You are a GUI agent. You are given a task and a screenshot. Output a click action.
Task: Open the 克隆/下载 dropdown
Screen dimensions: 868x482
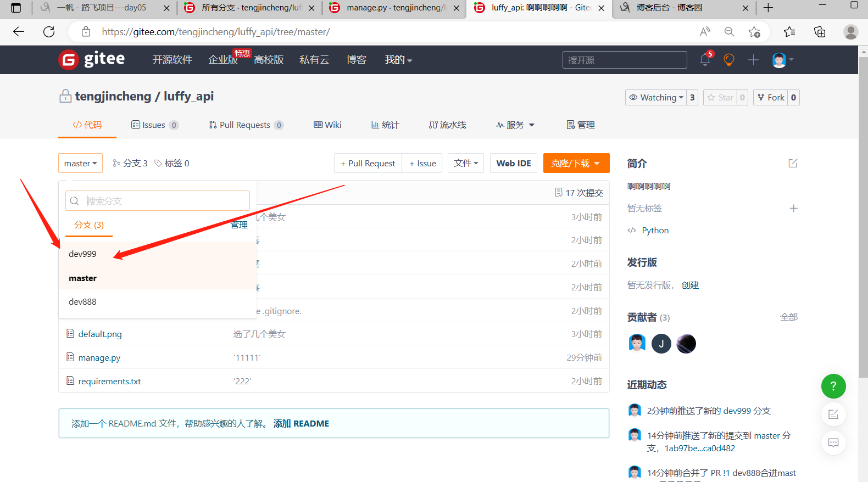tap(576, 163)
